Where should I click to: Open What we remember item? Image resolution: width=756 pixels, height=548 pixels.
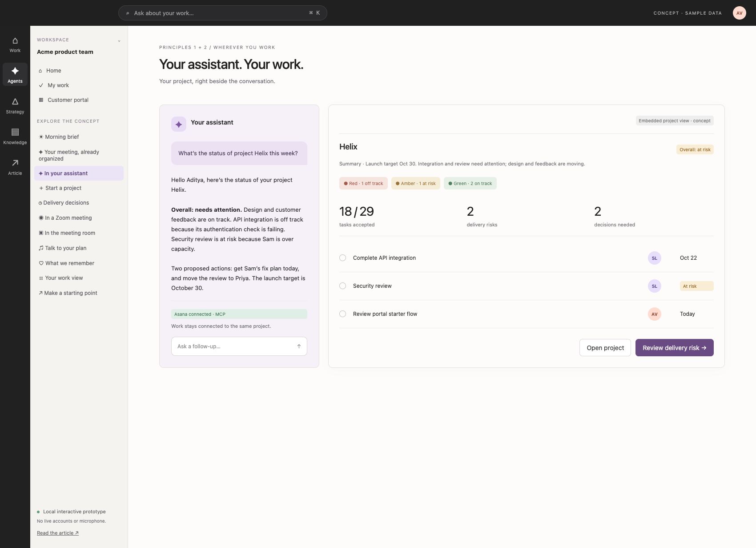pos(79,263)
